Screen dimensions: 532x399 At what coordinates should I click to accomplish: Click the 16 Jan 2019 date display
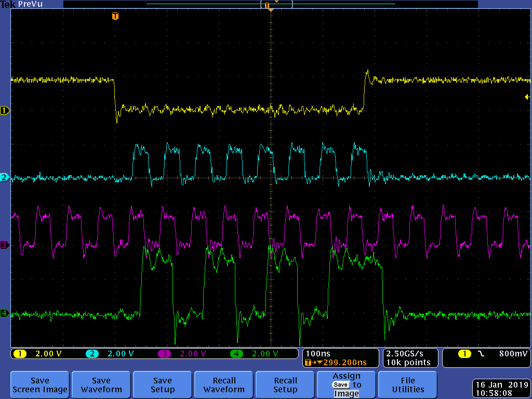tap(501, 385)
